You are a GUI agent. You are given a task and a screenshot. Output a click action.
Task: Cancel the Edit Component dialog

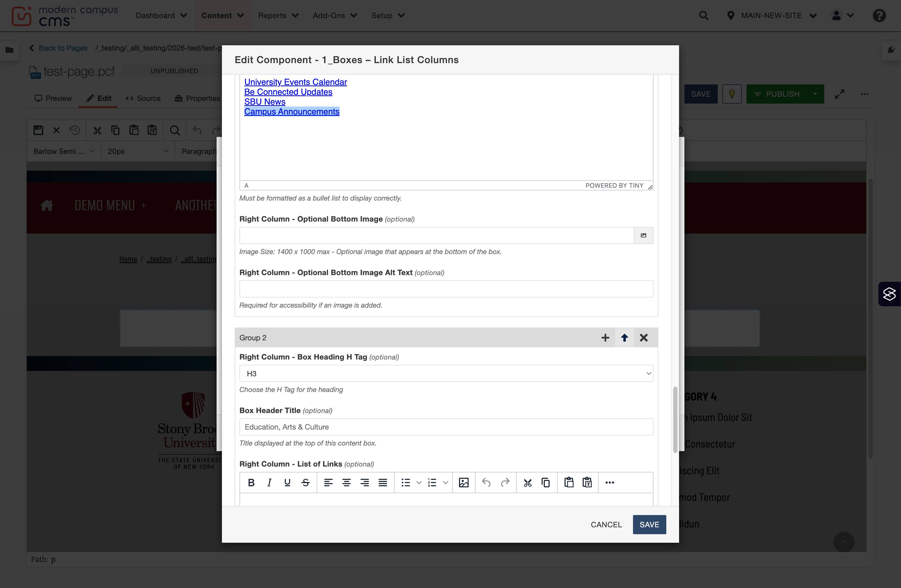click(x=606, y=524)
